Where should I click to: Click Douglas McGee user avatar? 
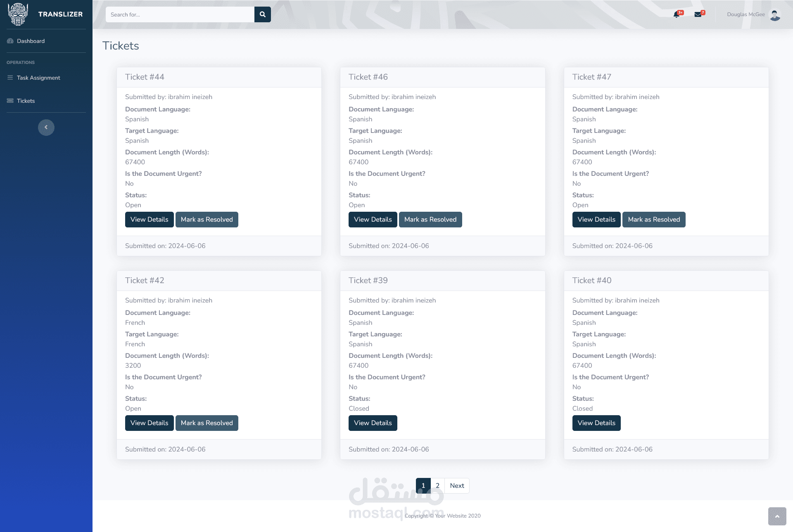click(x=775, y=15)
